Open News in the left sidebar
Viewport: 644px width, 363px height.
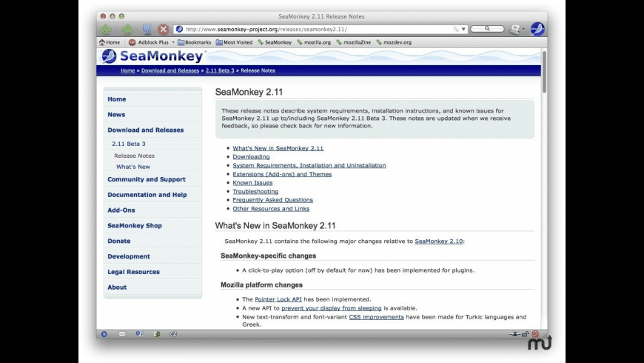(x=116, y=115)
